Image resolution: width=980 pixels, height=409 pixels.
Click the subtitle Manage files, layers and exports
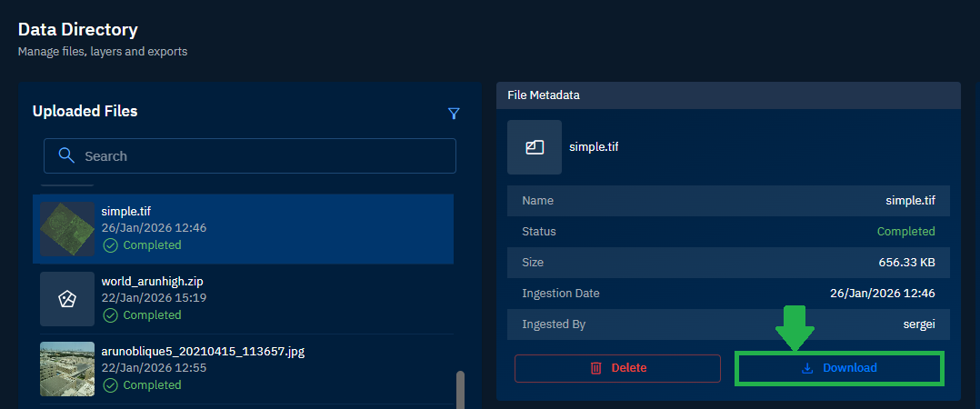point(103,52)
